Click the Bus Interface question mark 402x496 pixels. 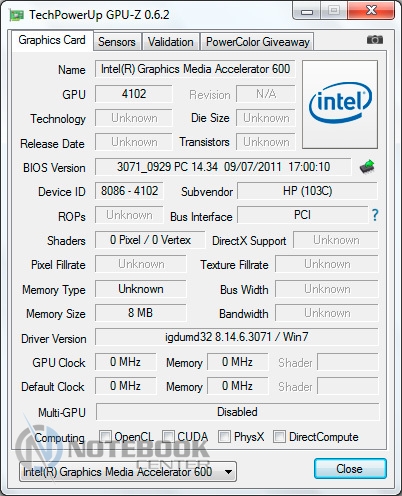[x=375, y=215]
